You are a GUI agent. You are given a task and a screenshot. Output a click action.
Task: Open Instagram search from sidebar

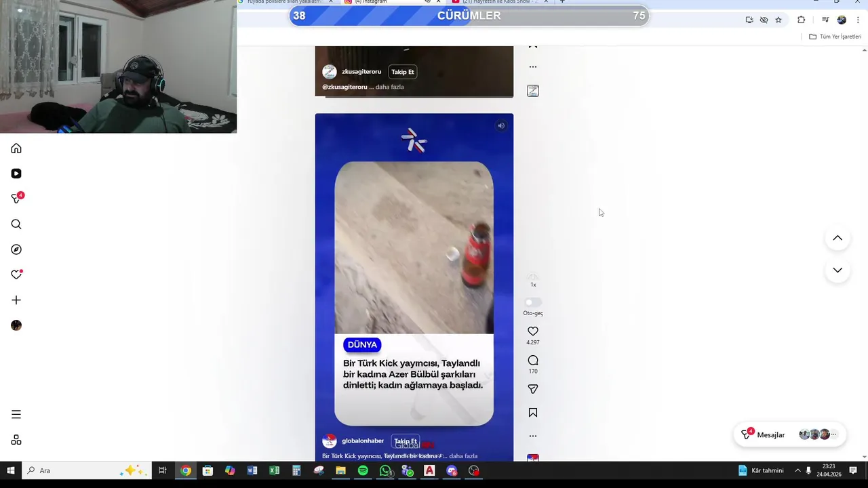point(16,224)
